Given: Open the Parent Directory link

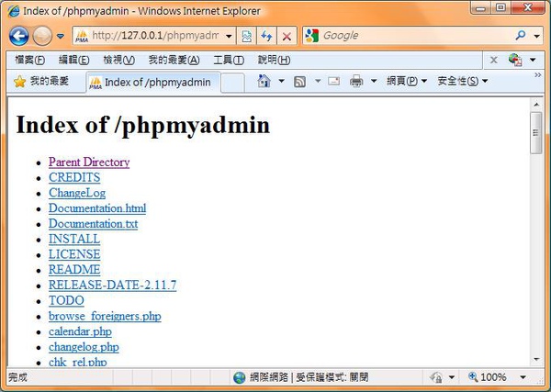Looking at the screenshot, I should [x=89, y=162].
